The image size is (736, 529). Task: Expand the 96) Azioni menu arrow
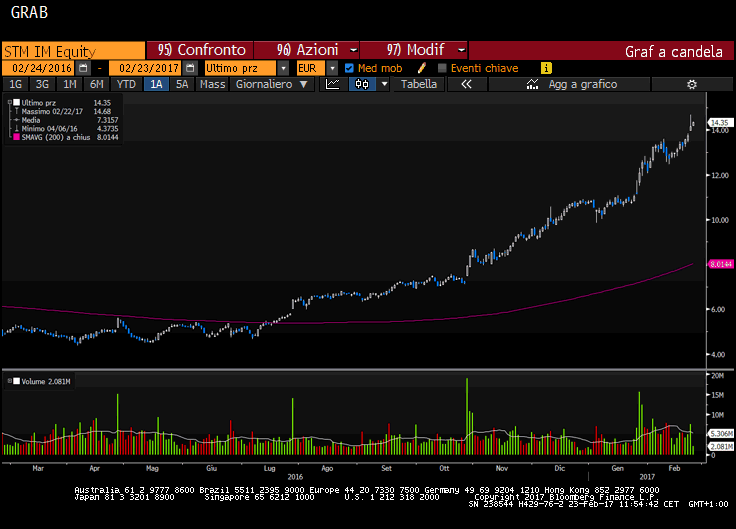tap(353, 50)
